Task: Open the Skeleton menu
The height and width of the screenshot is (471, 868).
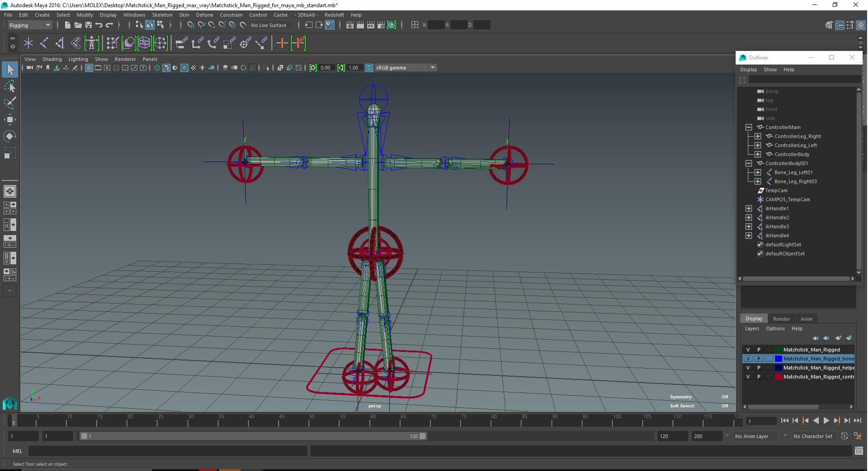Action: click(162, 15)
